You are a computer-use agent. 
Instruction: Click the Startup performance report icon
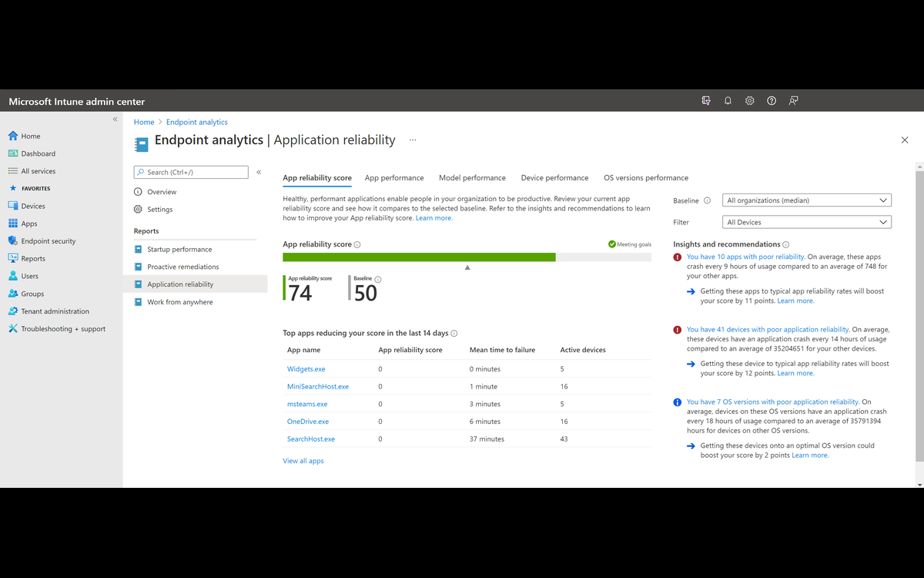[x=138, y=249]
